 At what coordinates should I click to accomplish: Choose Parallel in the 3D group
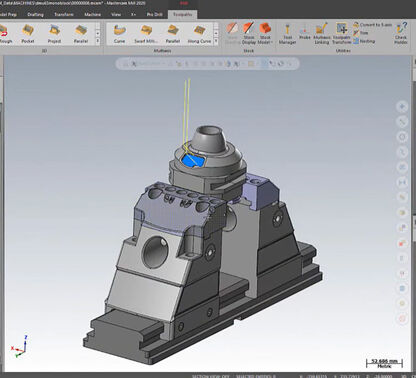(81, 34)
